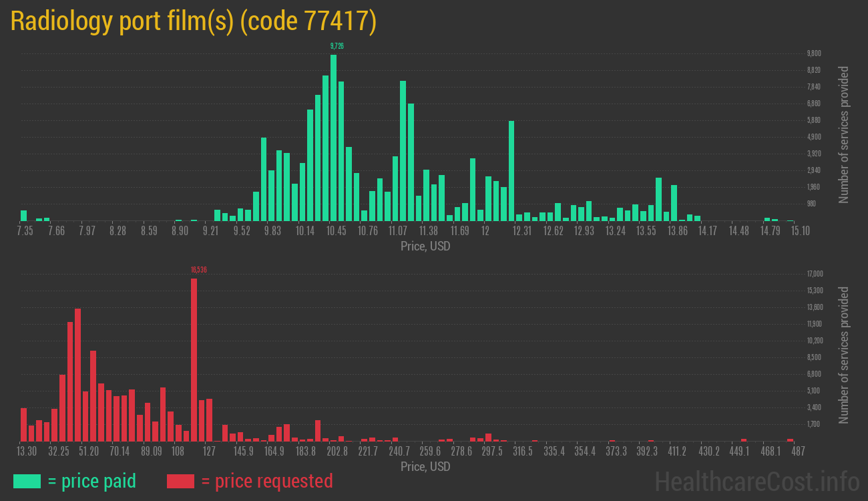Click the 108 tick on lower price axis
This screenshot has width=868, height=501.
178,452
